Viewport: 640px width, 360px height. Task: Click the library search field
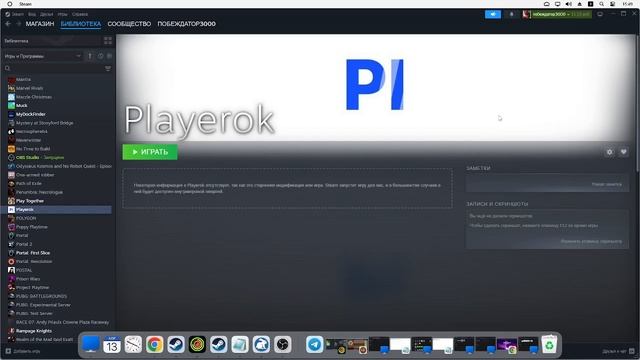point(53,68)
